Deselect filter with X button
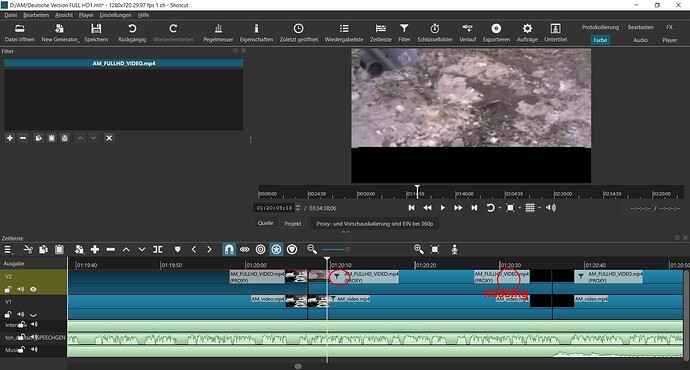690x370 pixels. [x=109, y=138]
